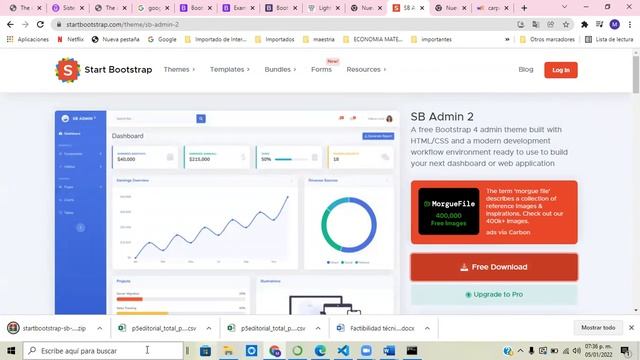Click the MorgueFile ad image

point(449,211)
